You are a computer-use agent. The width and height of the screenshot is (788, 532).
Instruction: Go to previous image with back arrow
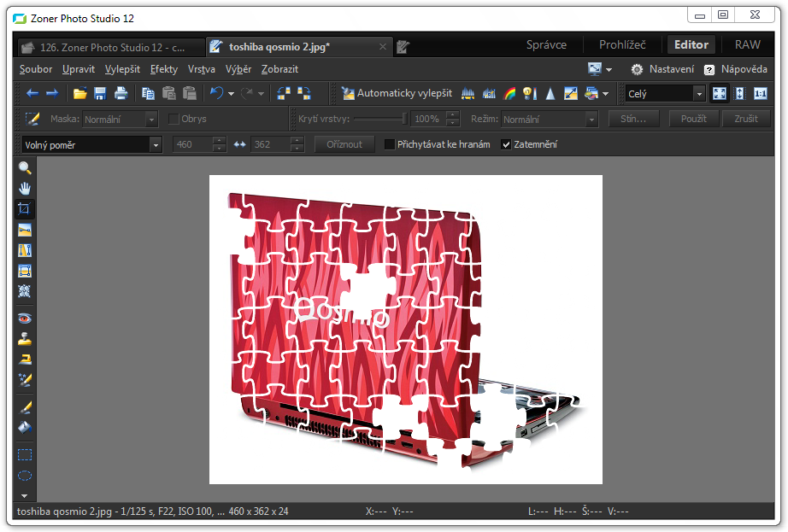point(32,93)
